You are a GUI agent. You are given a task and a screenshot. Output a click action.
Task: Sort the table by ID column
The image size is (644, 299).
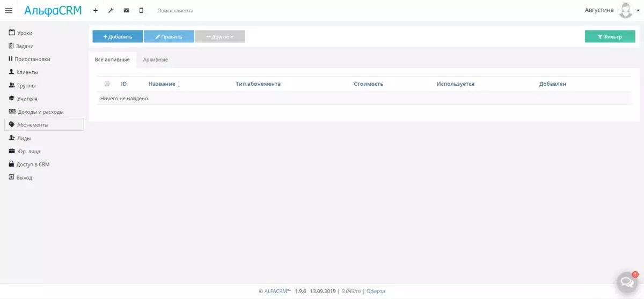(124, 84)
